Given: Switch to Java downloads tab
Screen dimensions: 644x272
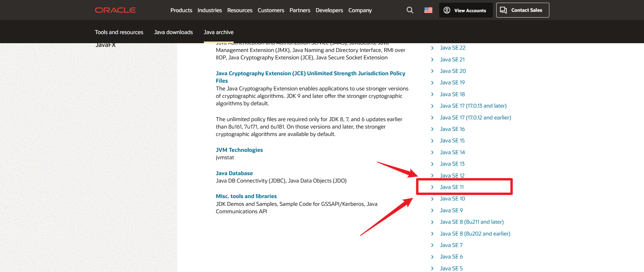Looking at the screenshot, I should [x=173, y=32].
